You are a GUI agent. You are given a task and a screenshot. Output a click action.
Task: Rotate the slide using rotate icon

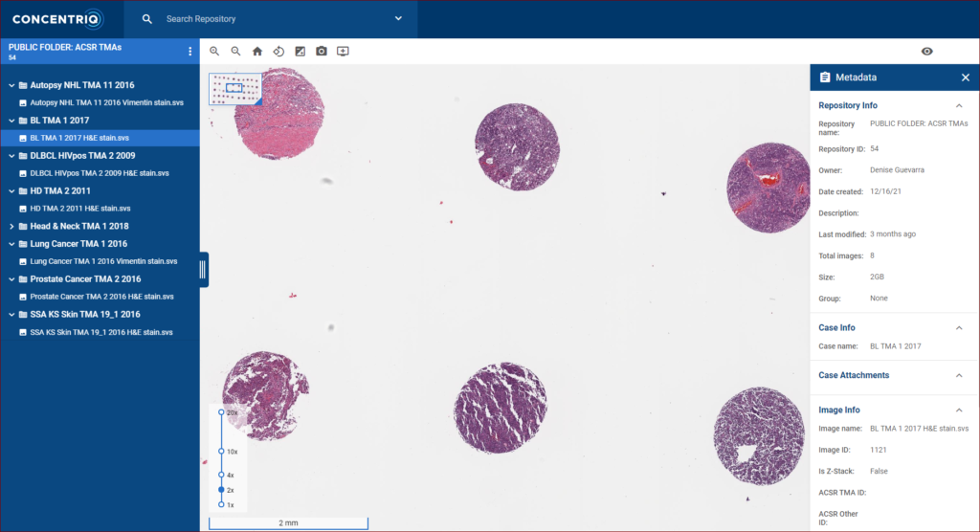[278, 52]
